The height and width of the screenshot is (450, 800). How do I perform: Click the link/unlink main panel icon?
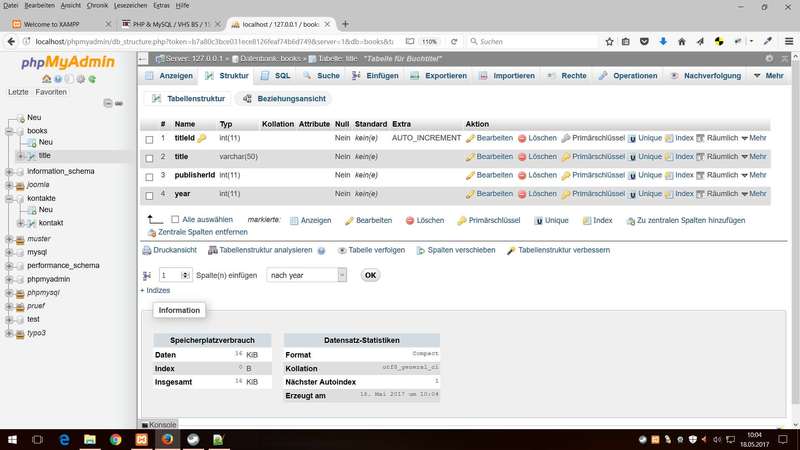[119, 103]
